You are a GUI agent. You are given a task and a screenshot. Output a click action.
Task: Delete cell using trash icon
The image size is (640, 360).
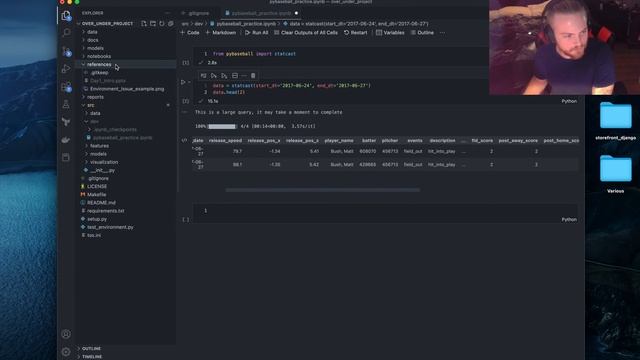(x=253, y=76)
